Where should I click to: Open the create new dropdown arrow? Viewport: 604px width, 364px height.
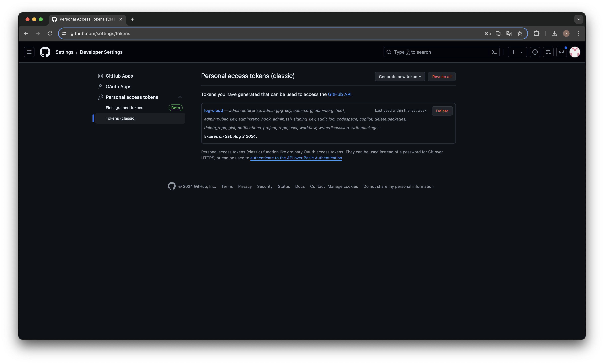tap(521, 52)
